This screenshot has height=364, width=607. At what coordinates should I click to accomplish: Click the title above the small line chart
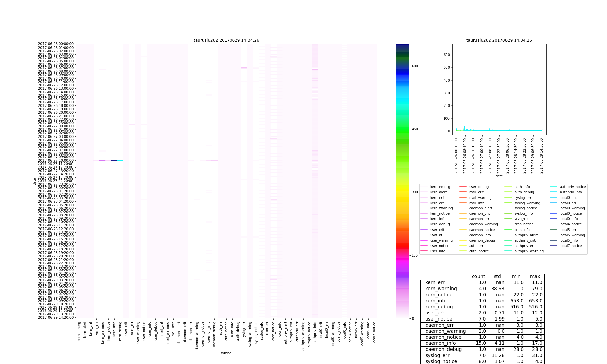[x=499, y=40]
